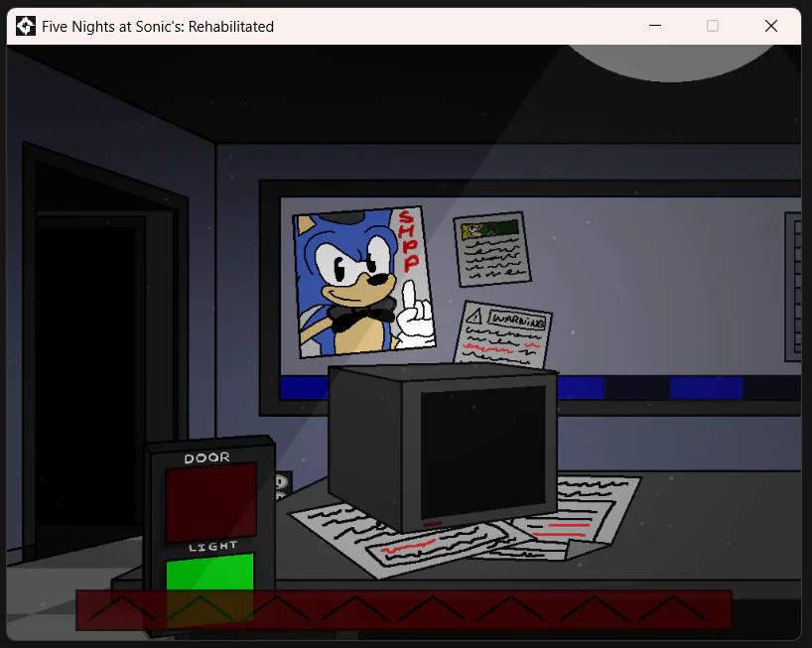Click the papers with red writing on the desk
Image resolution: width=812 pixels, height=648 pixels.
pyautogui.click(x=467, y=528)
